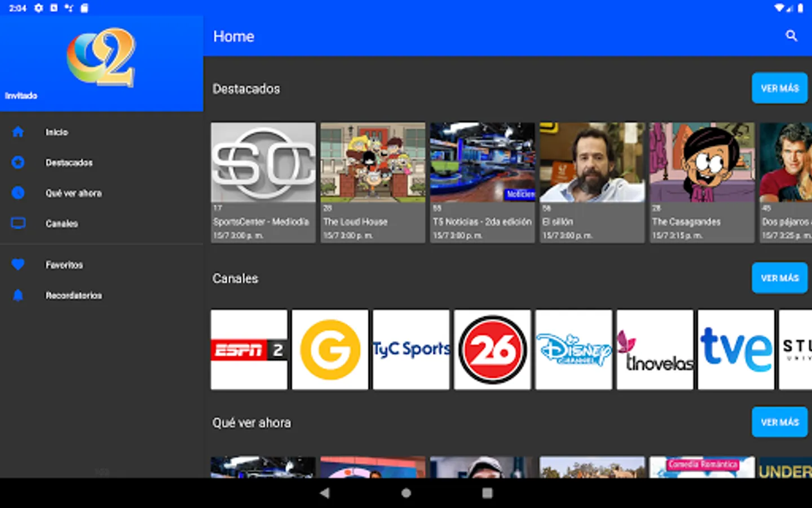Click the Qué ver ahora section heading

(251, 423)
